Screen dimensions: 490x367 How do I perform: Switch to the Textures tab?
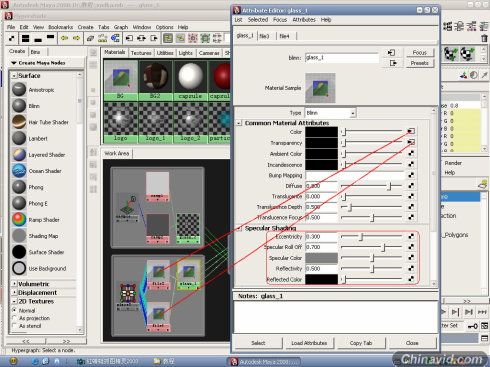click(x=141, y=53)
